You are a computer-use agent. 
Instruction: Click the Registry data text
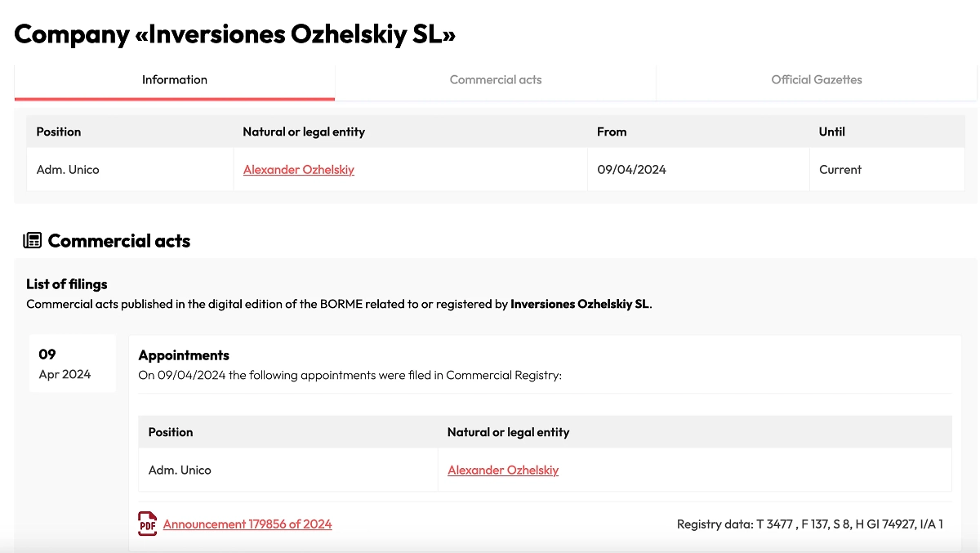coord(809,524)
